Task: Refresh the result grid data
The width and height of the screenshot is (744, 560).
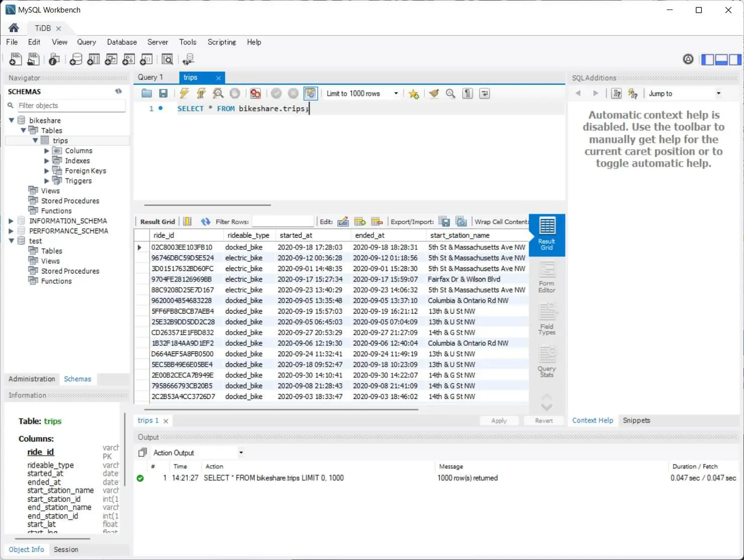Action: point(205,222)
